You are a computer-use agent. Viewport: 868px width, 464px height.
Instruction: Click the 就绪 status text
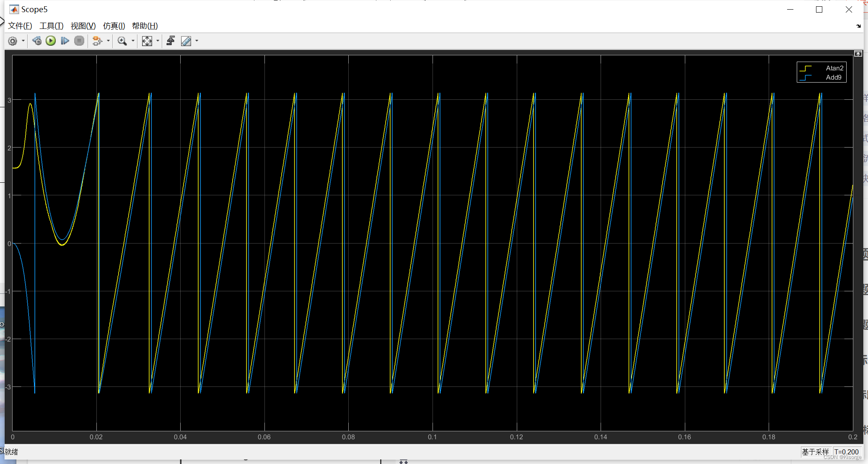pyautogui.click(x=11, y=451)
